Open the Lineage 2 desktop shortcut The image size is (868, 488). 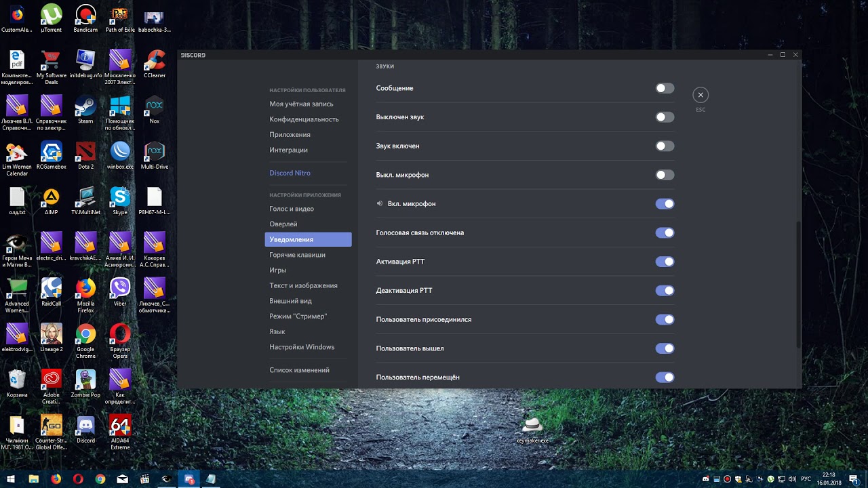(52, 338)
